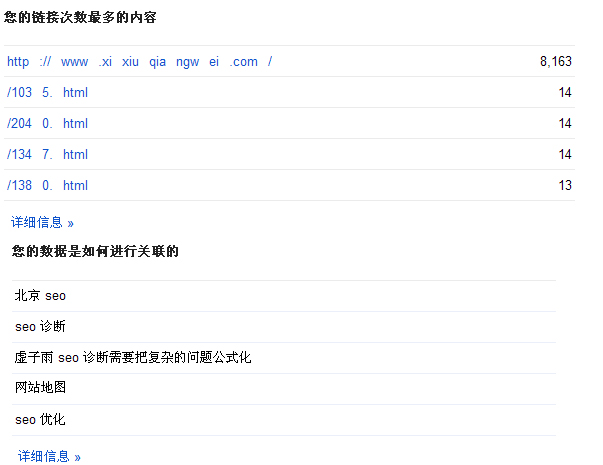Open 详细信息 under most-linked content section
Image resolution: width=603 pixels, height=465 pixels.
pos(42,222)
